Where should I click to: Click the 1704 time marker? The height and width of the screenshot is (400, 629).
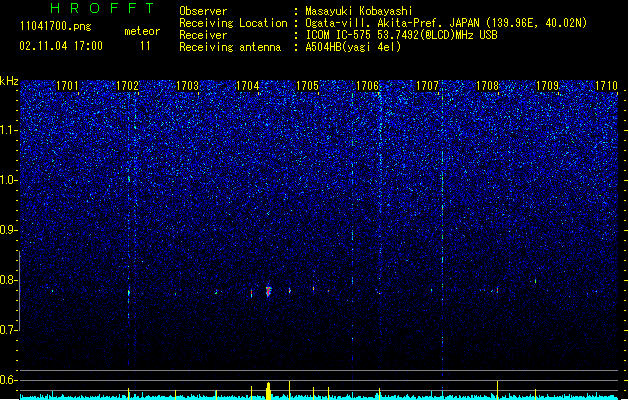coord(248,86)
